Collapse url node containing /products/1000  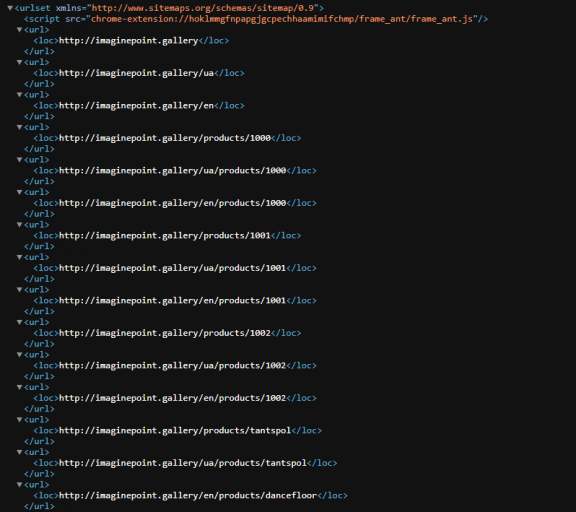[x=20, y=127]
